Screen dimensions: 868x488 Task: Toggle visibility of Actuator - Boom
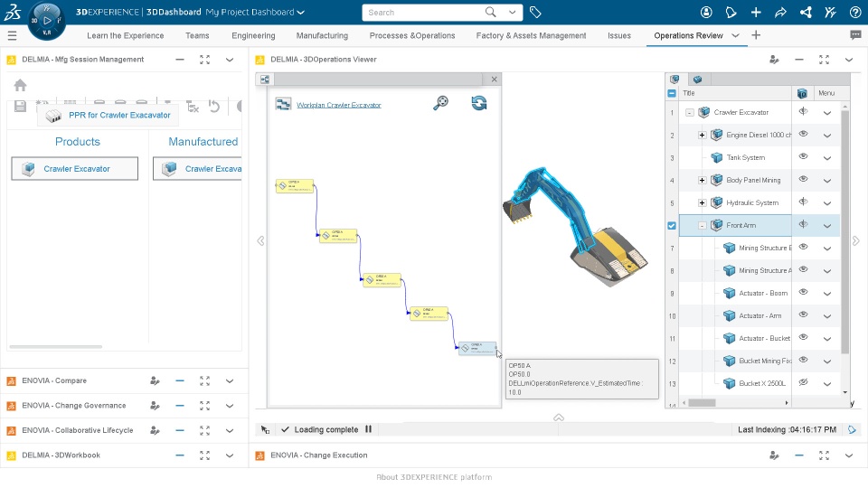tap(803, 293)
